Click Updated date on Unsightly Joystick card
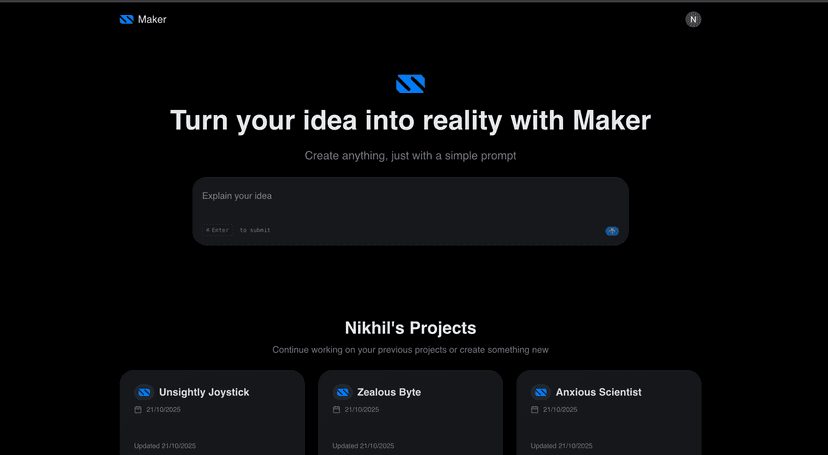The height and width of the screenshot is (455, 828). [165, 446]
